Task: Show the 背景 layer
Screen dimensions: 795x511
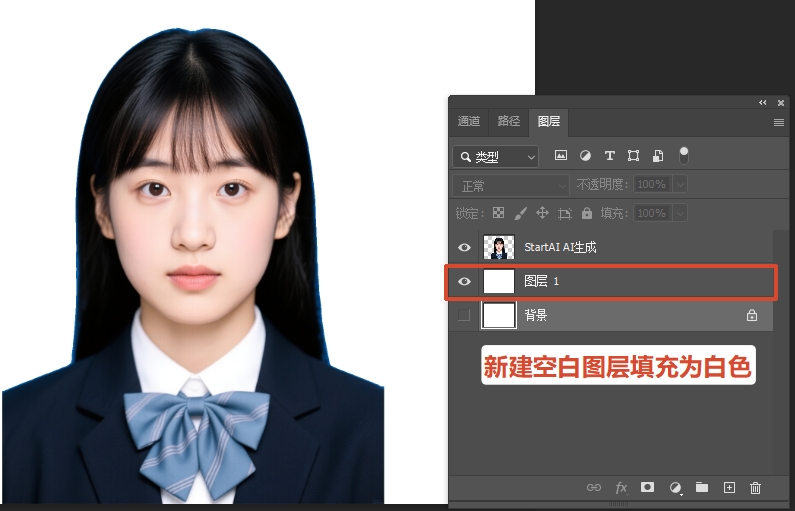Action: point(464,315)
